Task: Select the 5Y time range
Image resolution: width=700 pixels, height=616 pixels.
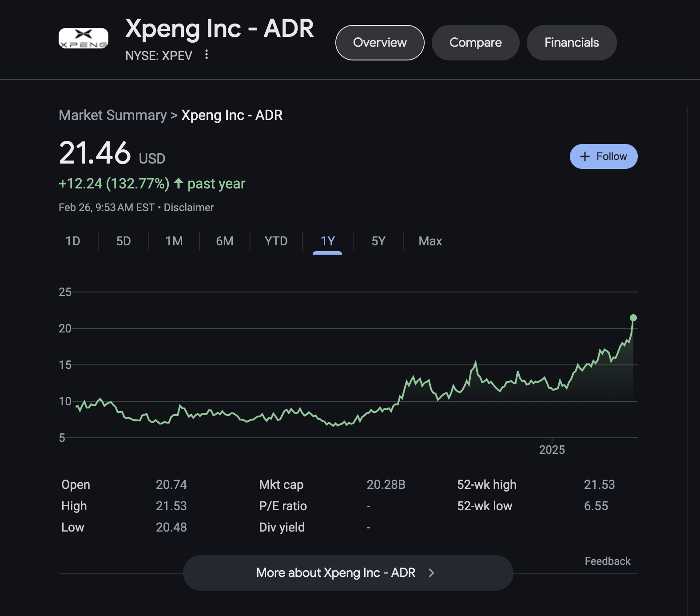Action: click(x=378, y=241)
